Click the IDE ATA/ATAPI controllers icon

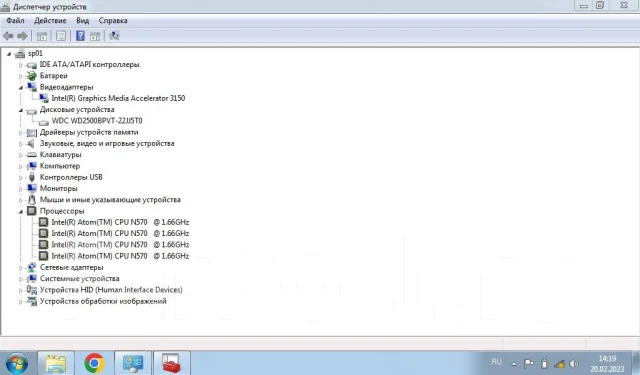[x=31, y=65]
